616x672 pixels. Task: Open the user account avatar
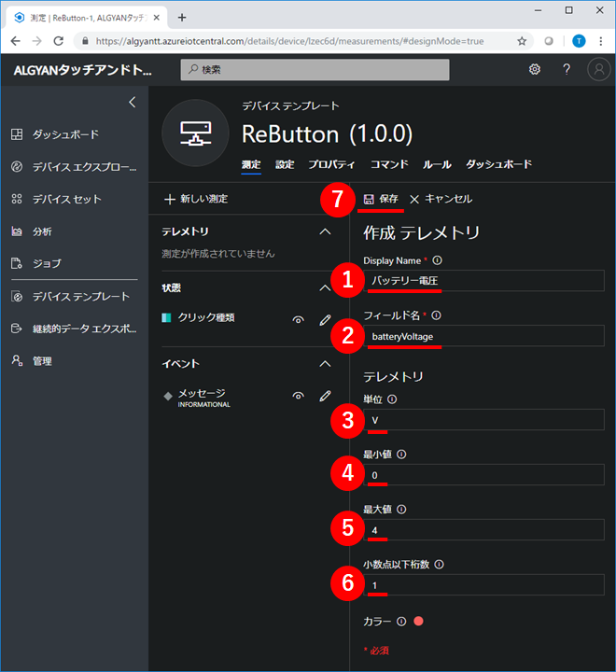tap(598, 69)
